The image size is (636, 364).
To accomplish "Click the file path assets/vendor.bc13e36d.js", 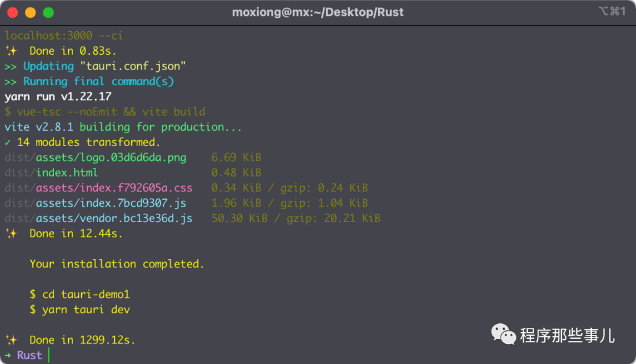I will tap(114, 219).
